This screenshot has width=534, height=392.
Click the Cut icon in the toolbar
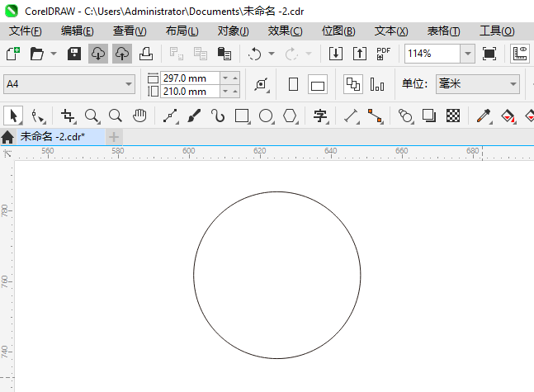tap(177, 54)
